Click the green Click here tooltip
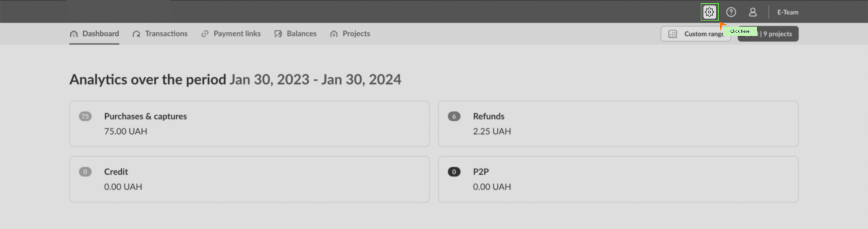868x229 pixels. pos(739,31)
